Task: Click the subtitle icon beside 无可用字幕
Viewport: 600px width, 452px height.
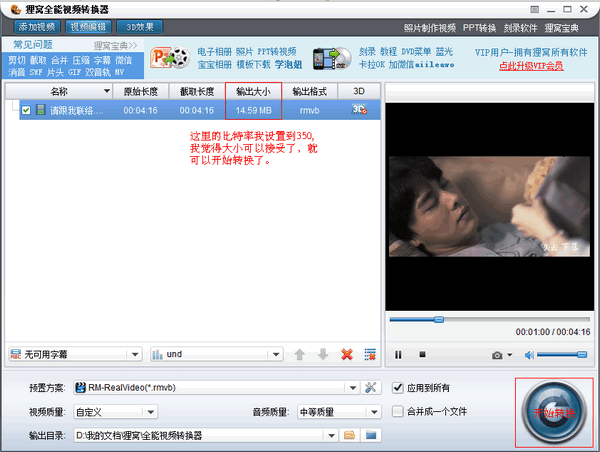Action: [16, 354]
